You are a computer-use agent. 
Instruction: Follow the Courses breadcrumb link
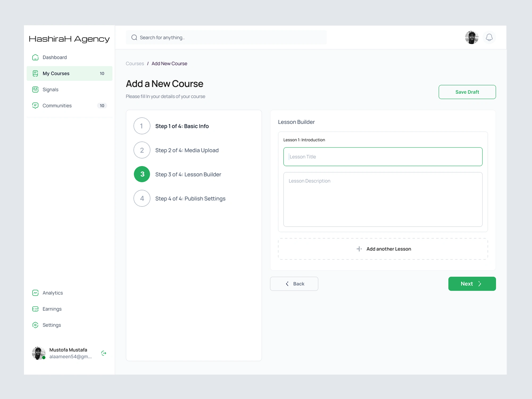click(135, 64)
